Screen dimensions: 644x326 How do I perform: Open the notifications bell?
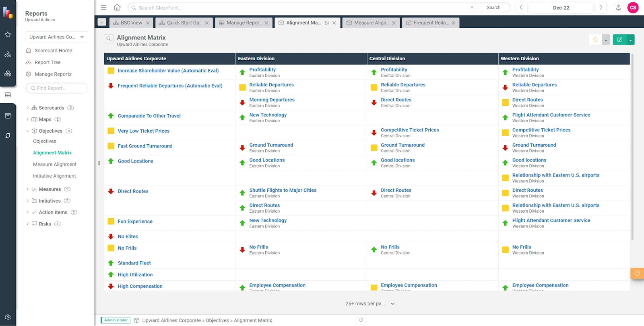point(618,8)
